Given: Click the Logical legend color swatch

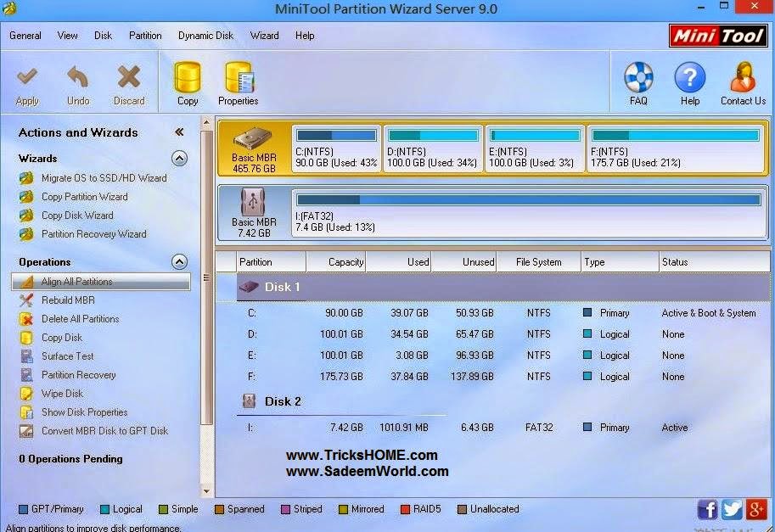Looking at the screenshot, I should pyautogui.click(x=104, y=510).
